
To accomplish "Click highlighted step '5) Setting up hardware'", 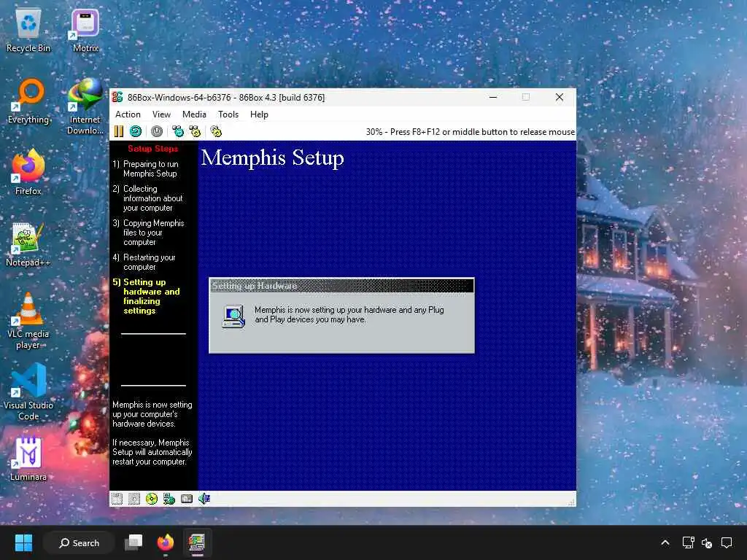I will click(146, 296).
